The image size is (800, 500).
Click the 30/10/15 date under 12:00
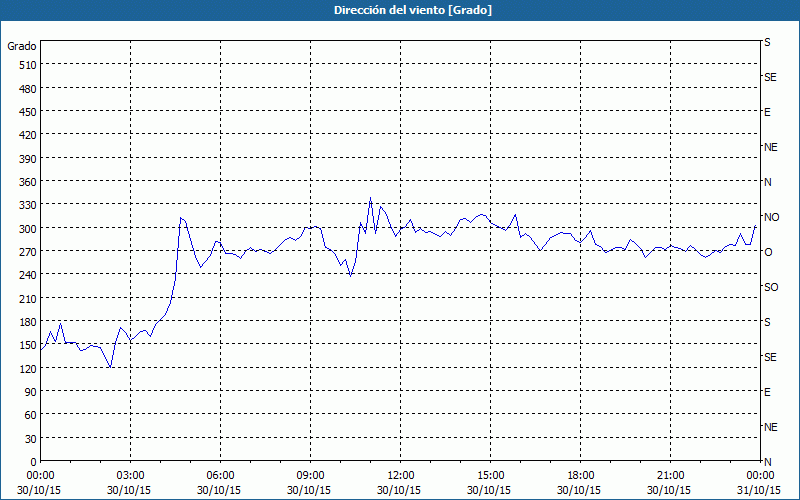399,490
